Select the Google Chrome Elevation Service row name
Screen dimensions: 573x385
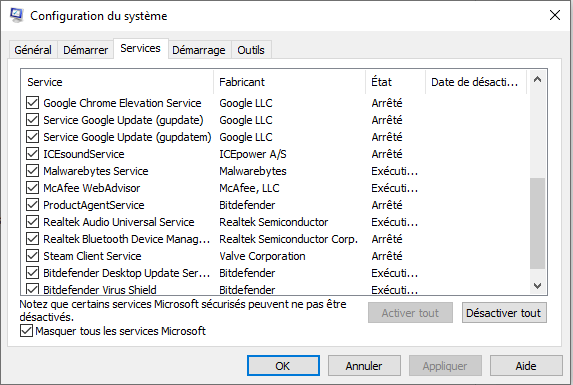click(x=122, y=103)
